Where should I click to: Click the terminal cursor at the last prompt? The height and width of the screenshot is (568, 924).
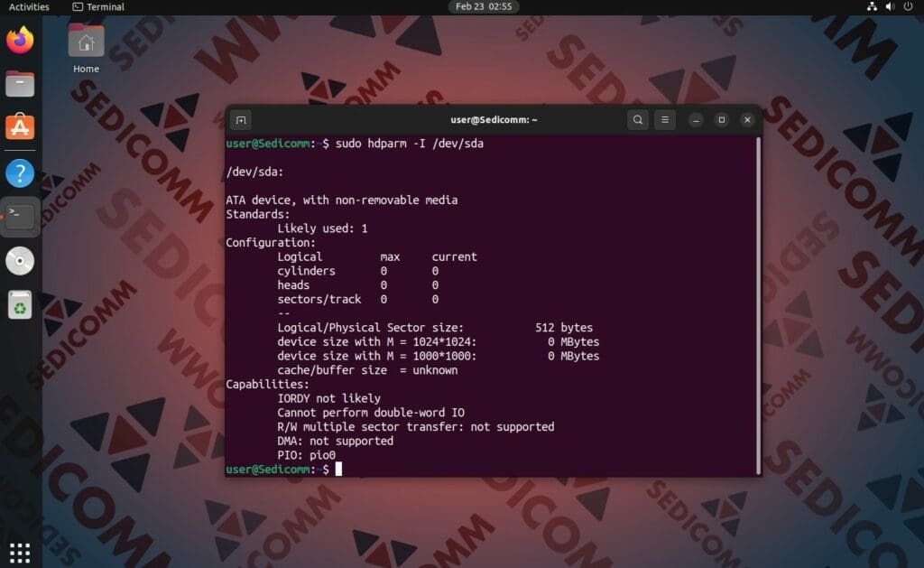(338, 469)
